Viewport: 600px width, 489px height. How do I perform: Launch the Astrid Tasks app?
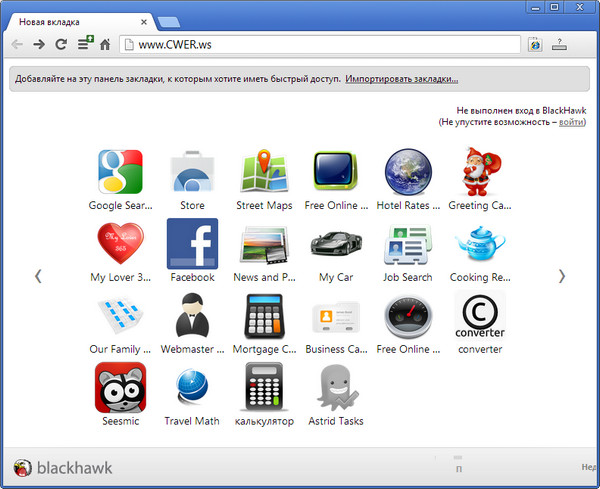click(336, 388)
